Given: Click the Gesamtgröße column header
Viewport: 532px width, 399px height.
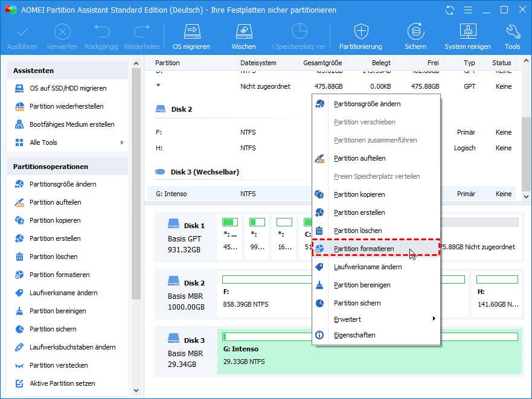Looking at the screenshot, I should (x=322, y=63).
